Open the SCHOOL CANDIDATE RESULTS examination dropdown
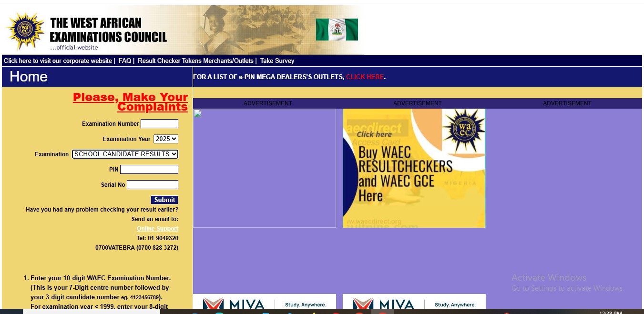This screenshot has width=644, height=314. point(124,154)
